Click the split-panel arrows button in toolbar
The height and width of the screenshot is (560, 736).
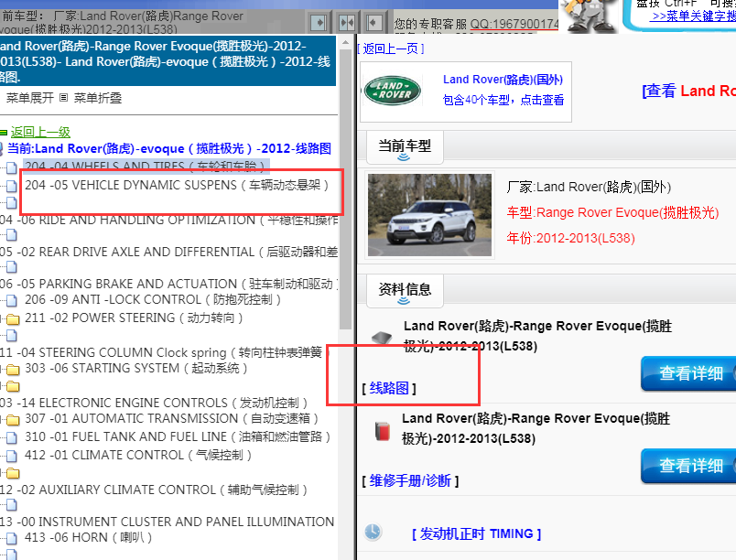click(346, 22)
